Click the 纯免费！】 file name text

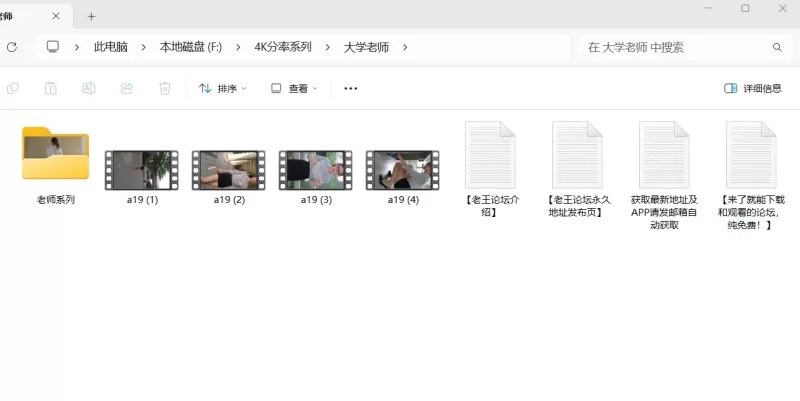pyautogui.click(x=748, y=225)
